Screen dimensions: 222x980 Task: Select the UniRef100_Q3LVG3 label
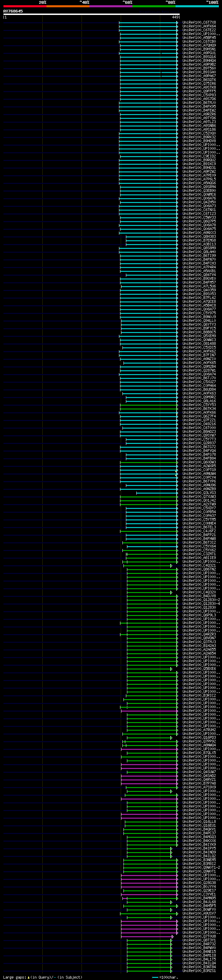(x=199, y=493)
